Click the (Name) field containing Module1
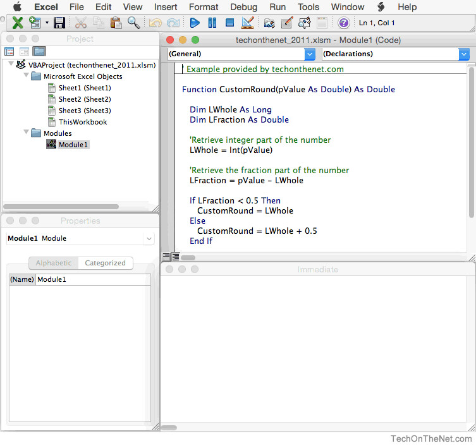 click(92, 279)
